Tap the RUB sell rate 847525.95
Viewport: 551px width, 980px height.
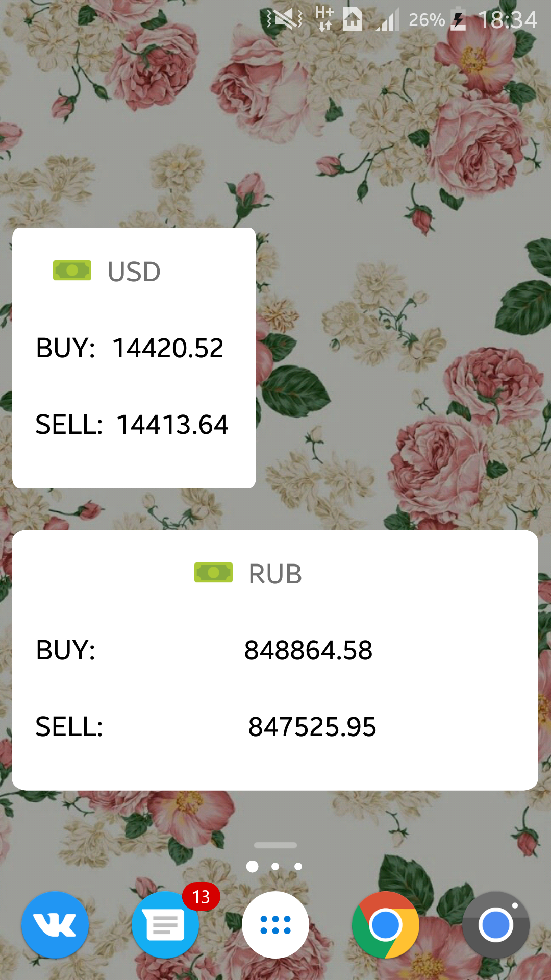point(312,727)
